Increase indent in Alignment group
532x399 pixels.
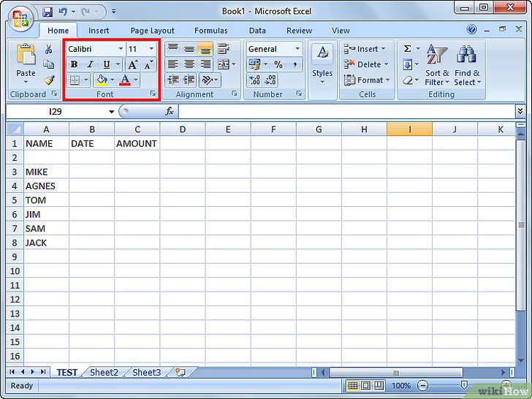click(189, 80)
